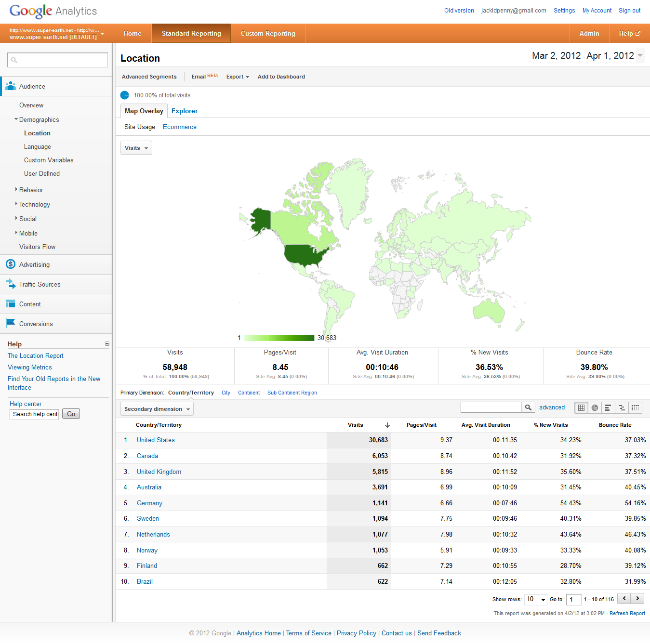Collapse the Help section in sidebar
The height and width of the screenshot is (644, 650).
pyautogui.click(x=107, y=344)
